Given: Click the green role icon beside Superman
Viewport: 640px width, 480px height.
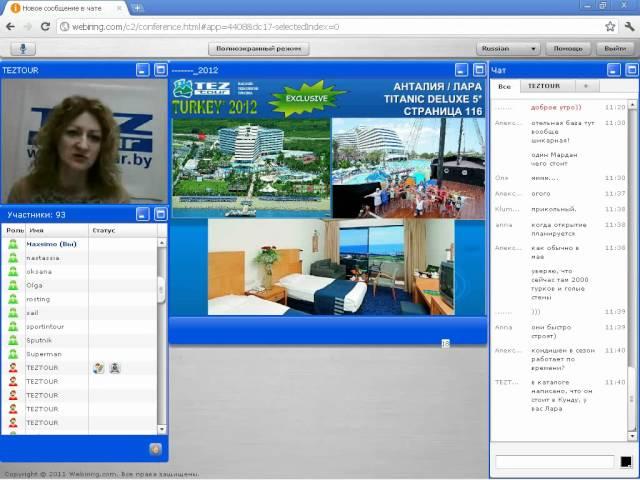Looking at the screenshot, I should (13, 354).
